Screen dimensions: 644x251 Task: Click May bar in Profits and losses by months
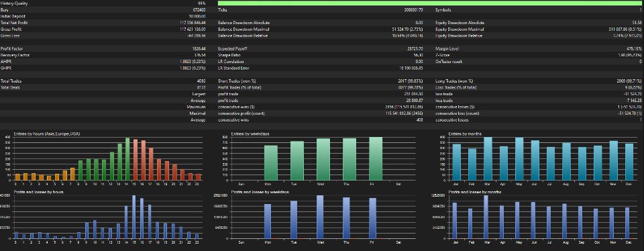point(517,220)
